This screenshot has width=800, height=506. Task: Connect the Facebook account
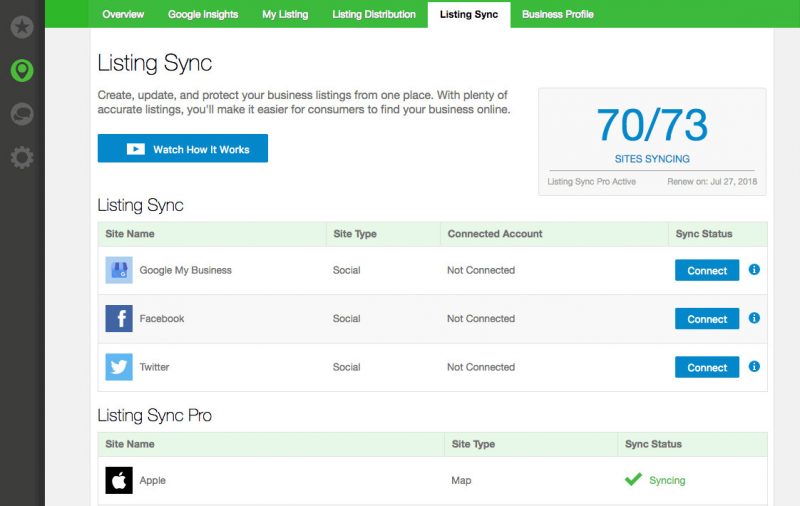pyautogui.click(x=707, y=319)
